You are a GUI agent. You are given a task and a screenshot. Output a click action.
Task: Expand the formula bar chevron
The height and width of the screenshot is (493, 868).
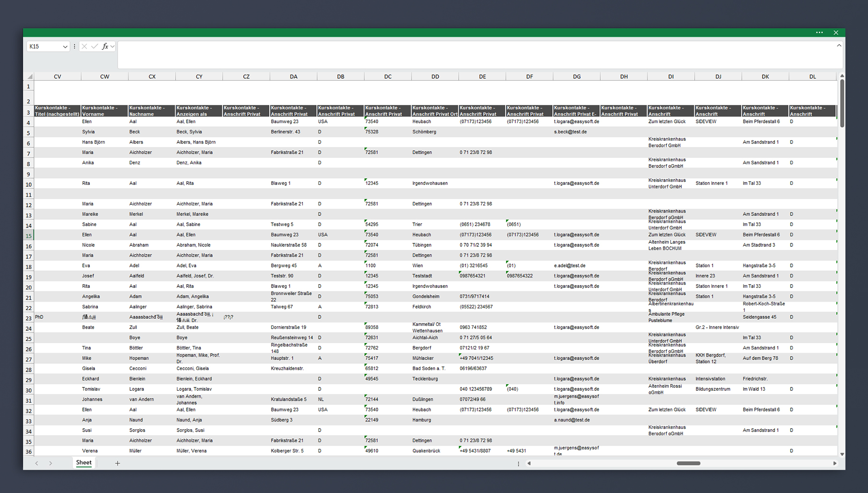point(839,46)
